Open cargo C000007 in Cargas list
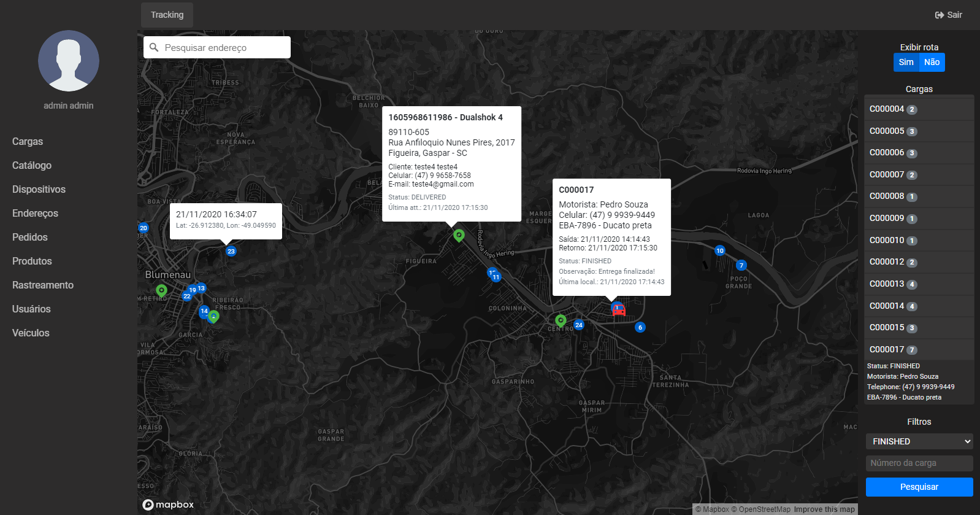This screenshot has height=515, width=980. click(x=919, y=174)
